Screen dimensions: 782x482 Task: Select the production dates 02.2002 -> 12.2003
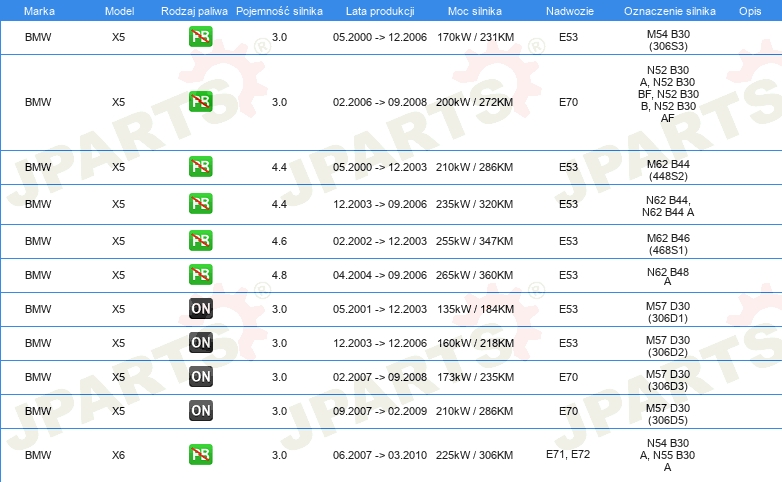coord(380,241)
